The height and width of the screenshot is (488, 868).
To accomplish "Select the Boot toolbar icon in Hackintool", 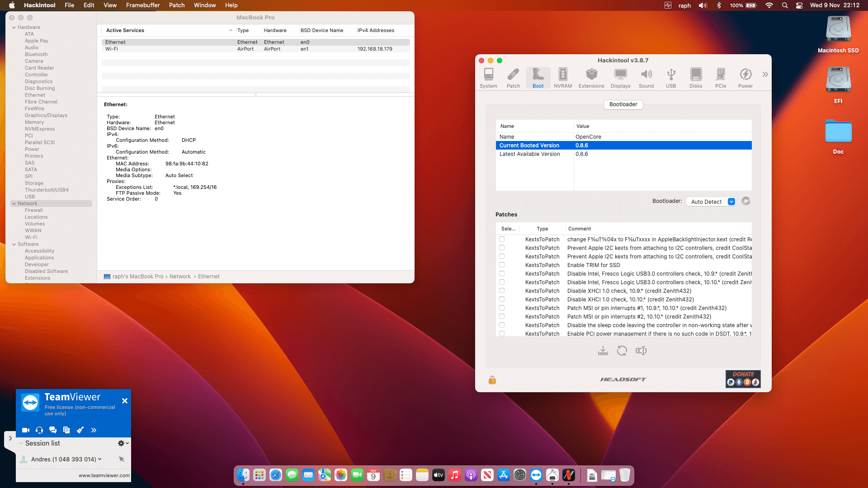I will (x=538, y=78).
